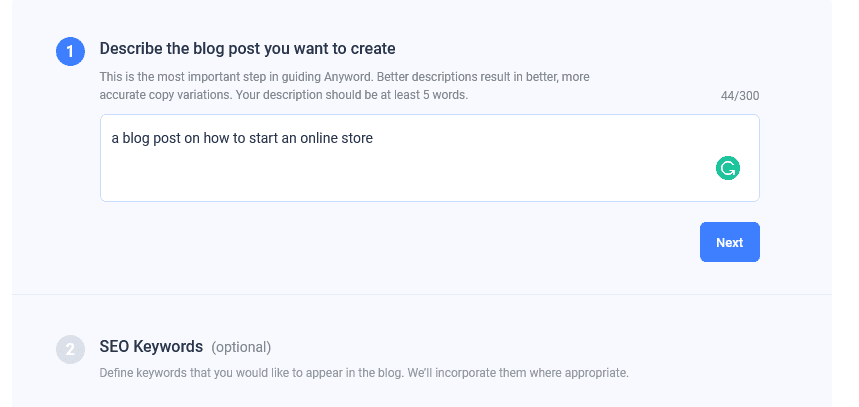859x407 pixels.
Task: Click the word 'blog' inside the text box
Action: point(137,138)
